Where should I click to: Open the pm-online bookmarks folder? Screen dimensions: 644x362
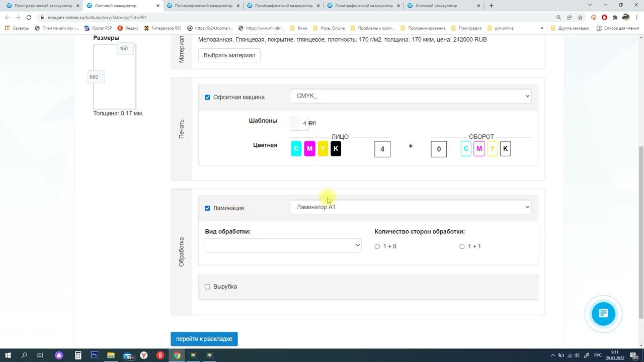pos(501,28)
